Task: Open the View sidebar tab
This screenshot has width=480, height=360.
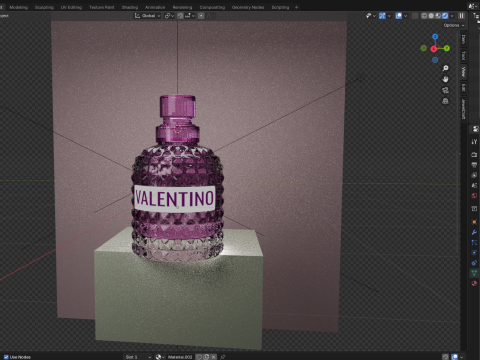Action: click(x=463, y=71)
